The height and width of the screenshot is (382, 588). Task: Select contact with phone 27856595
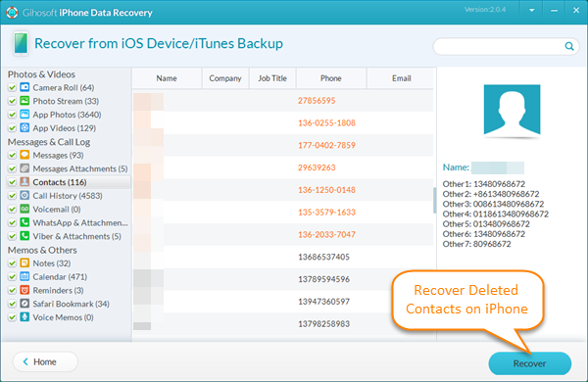coord(283,101)
